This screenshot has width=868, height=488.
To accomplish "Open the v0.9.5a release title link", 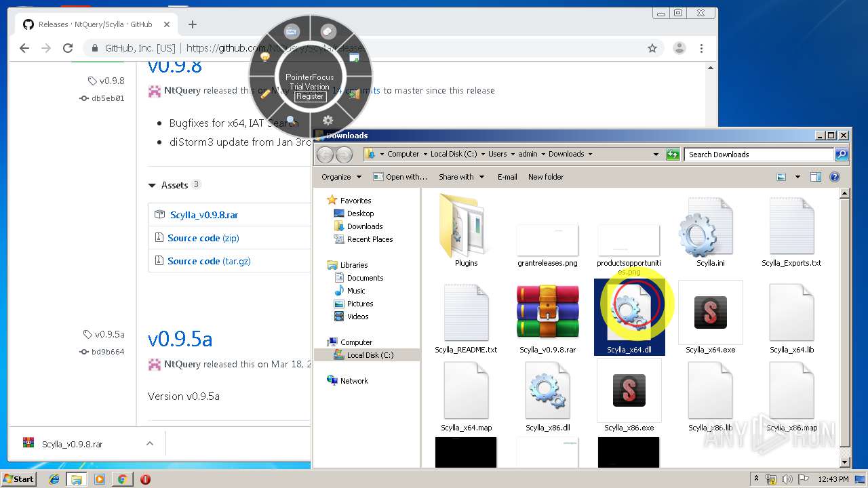I will (180, 339).
